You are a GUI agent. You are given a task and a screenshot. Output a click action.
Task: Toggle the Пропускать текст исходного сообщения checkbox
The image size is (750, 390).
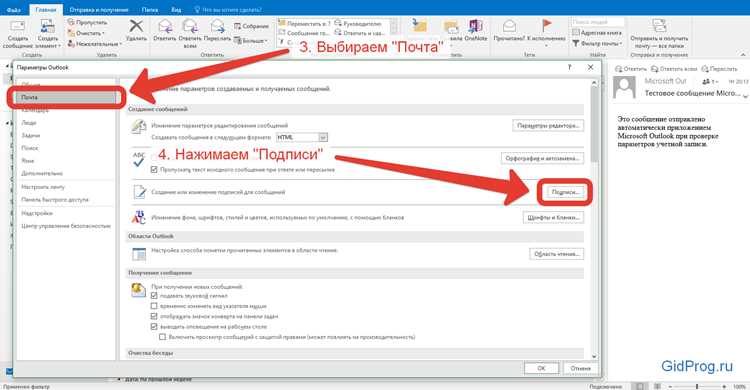154,169
